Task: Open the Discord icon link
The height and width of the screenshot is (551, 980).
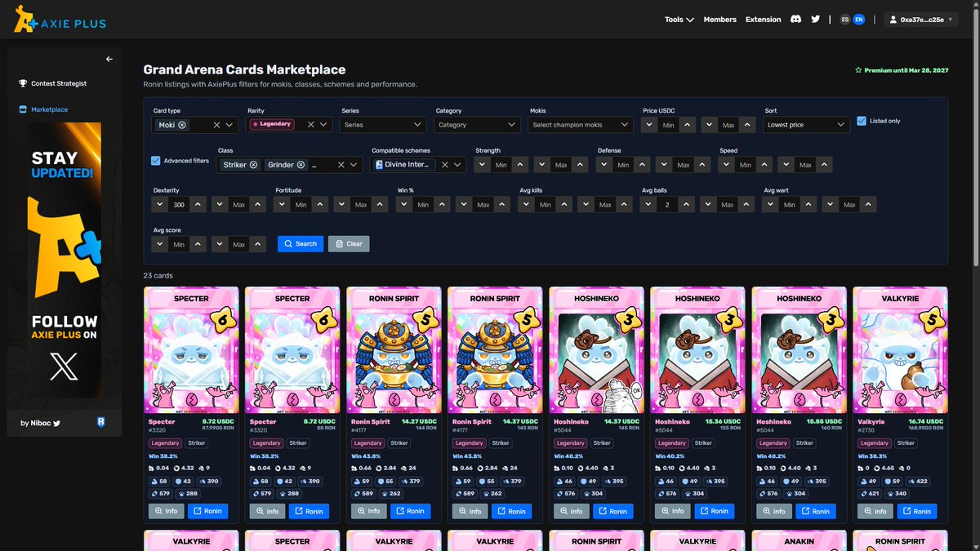Action: pyautogui.click(x=796, y=20)
